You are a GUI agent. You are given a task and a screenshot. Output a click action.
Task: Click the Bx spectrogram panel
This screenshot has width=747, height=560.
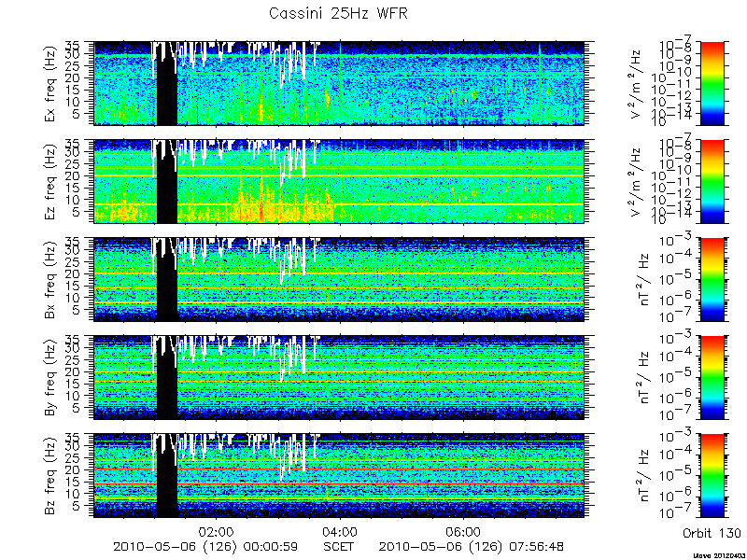pos(339,279)
